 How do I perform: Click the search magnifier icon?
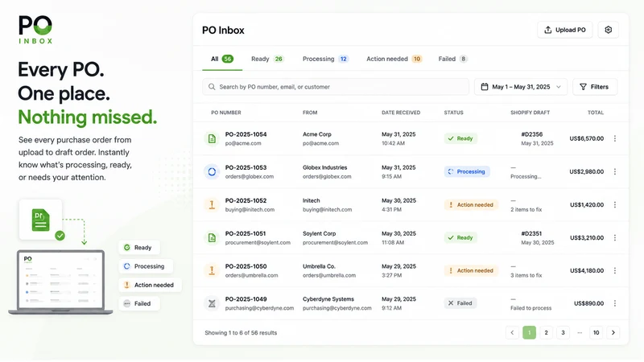click(x=212, y=87)
